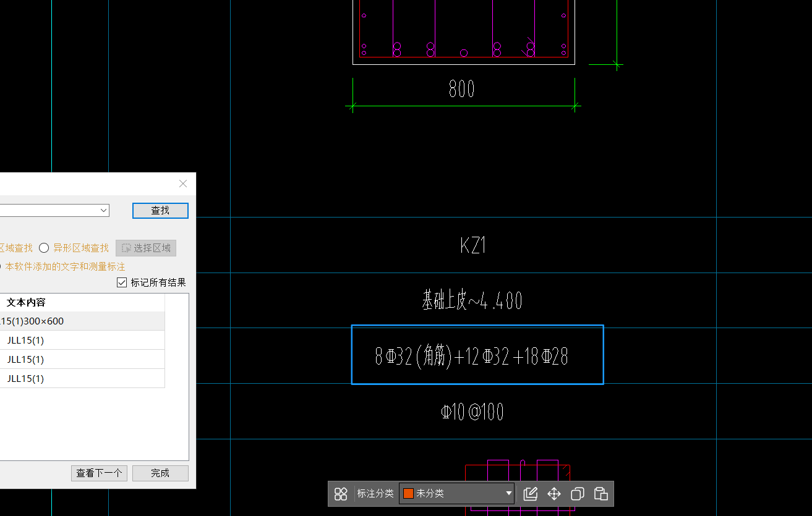This screenshot has width=812, height=516.
Task: Click the 800 dimension text
Action: pyautogui.click(x=462, y=89)
